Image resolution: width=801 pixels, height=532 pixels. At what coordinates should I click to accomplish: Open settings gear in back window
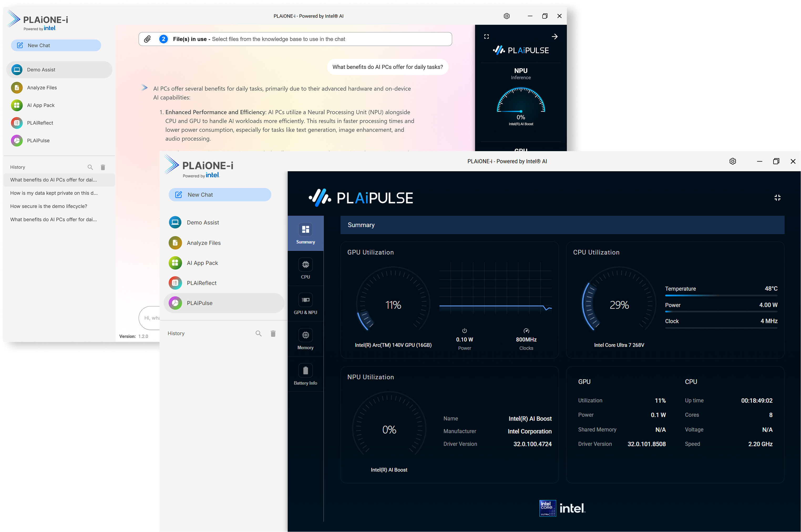pos(506,16)
